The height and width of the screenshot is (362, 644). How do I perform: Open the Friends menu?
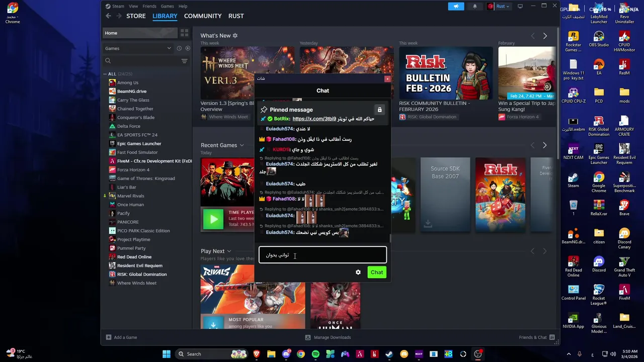(149, 7)
